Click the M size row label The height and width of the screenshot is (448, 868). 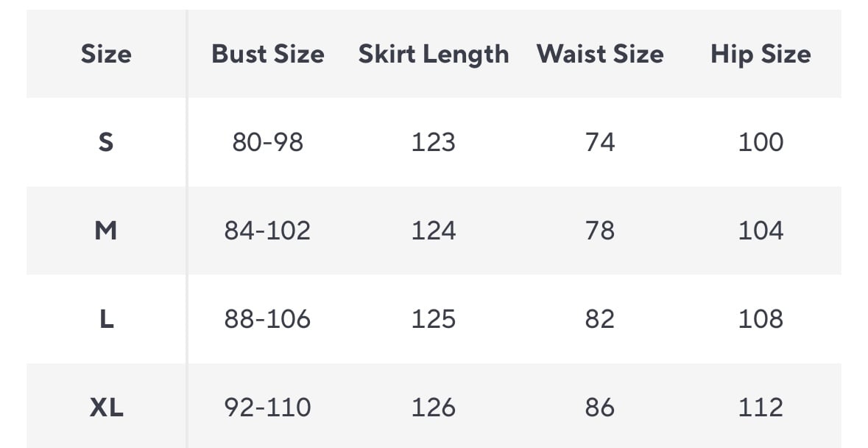coord(106,231)
